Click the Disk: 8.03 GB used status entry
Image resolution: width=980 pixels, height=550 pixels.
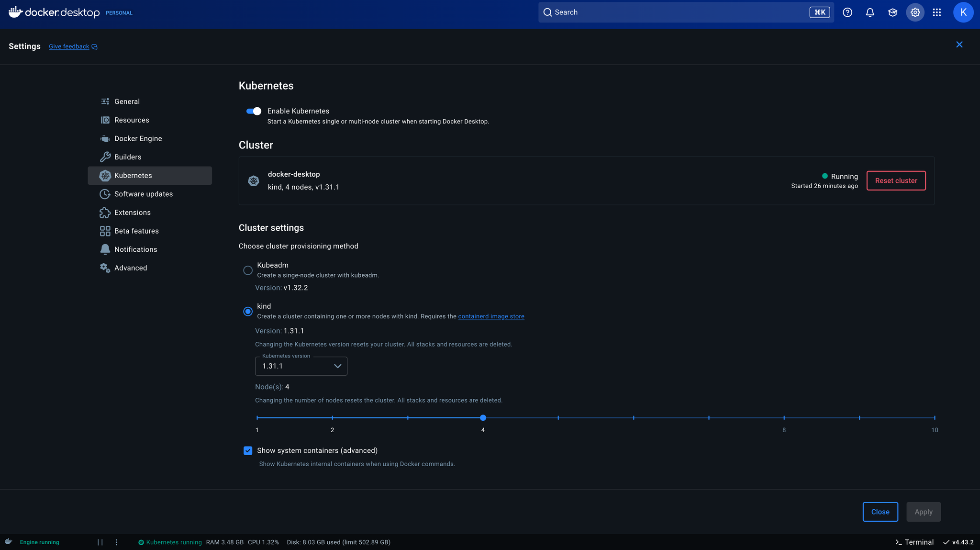pyautogui.click(x=339, y=542)
